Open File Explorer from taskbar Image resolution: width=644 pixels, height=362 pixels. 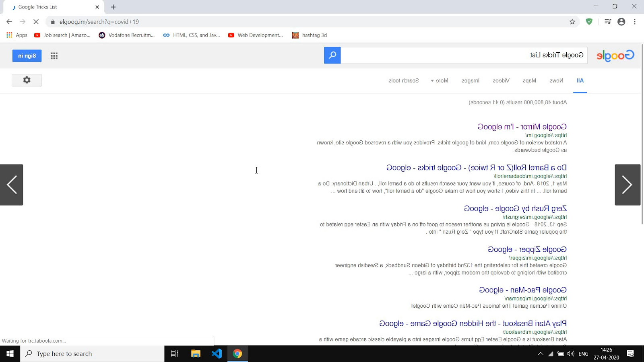click(196, 354)
